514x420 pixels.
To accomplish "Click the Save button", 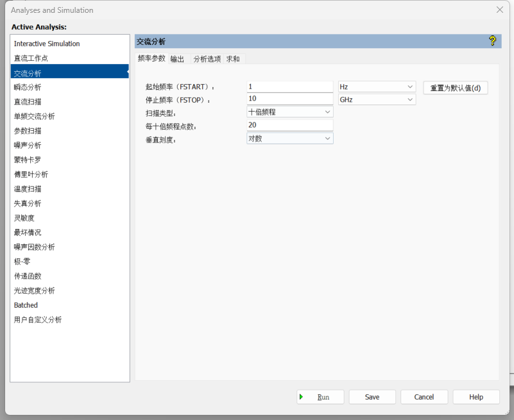I will (372, 396).
